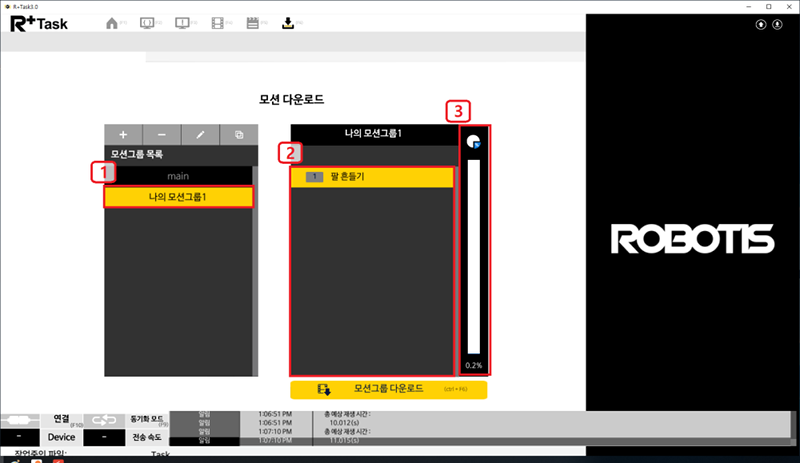Open the clapperboard icon in toolbar

pyautogui.click(x=253, y=22)
